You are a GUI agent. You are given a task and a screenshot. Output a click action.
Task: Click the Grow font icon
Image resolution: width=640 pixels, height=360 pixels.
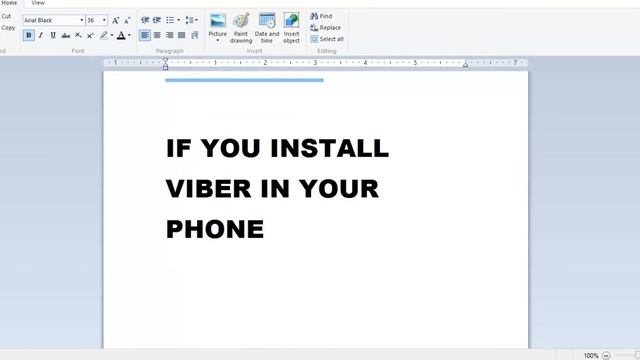point(116,20)
